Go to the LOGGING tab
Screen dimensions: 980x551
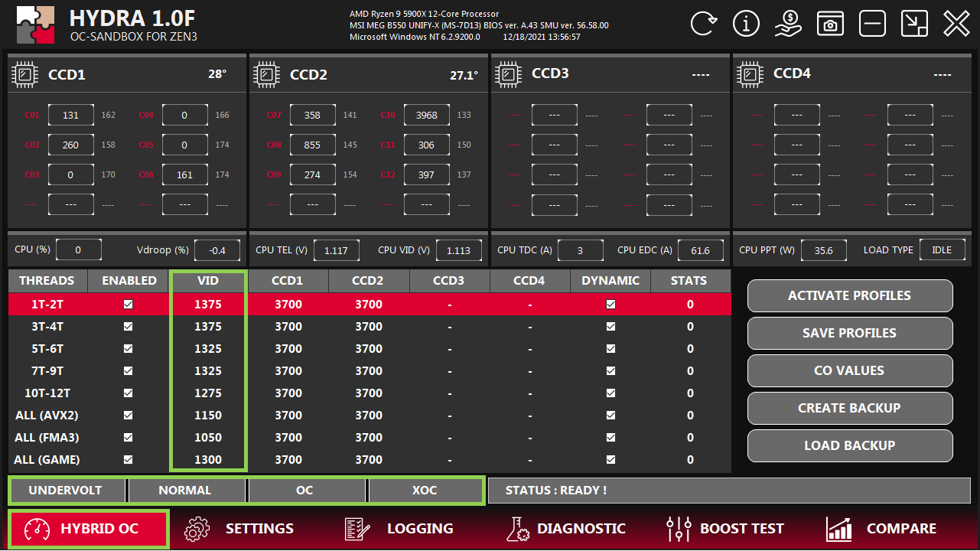coord(399,529)
